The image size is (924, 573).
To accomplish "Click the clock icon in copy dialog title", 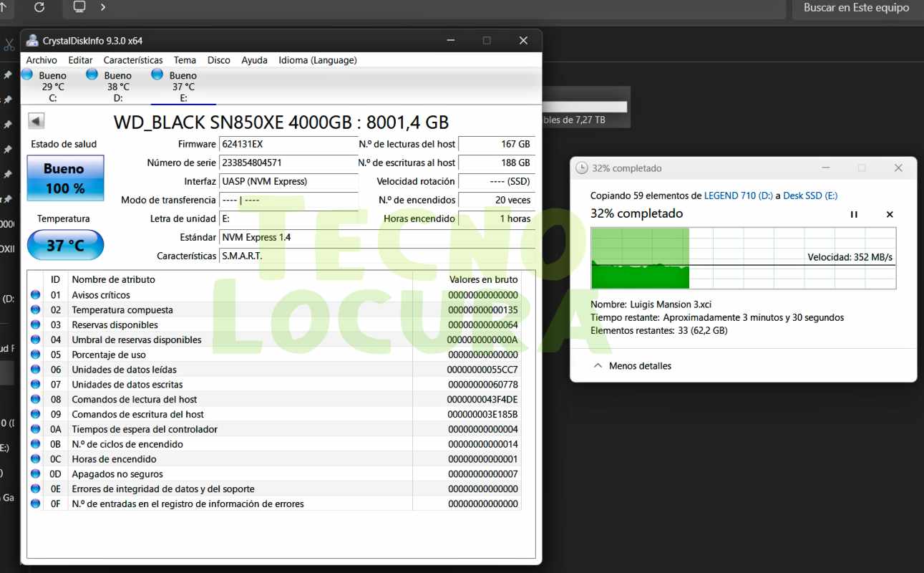I will pos(582,168).
